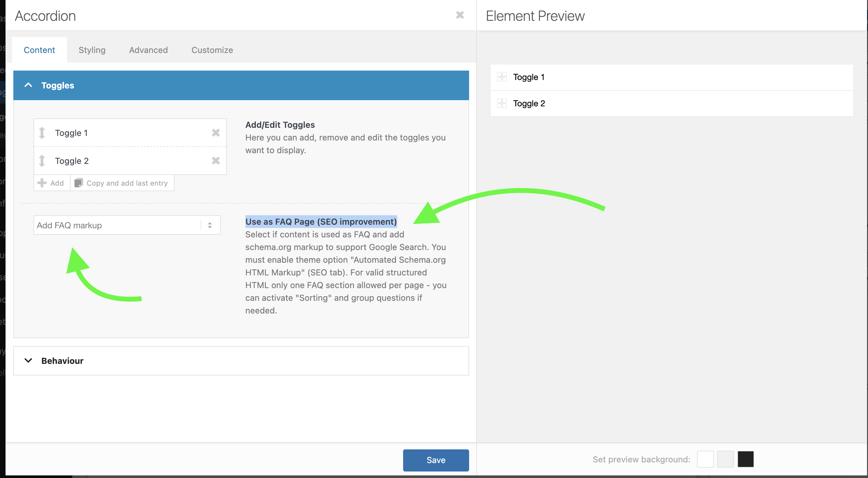Open Toggle 1 in the element preview

529,77
